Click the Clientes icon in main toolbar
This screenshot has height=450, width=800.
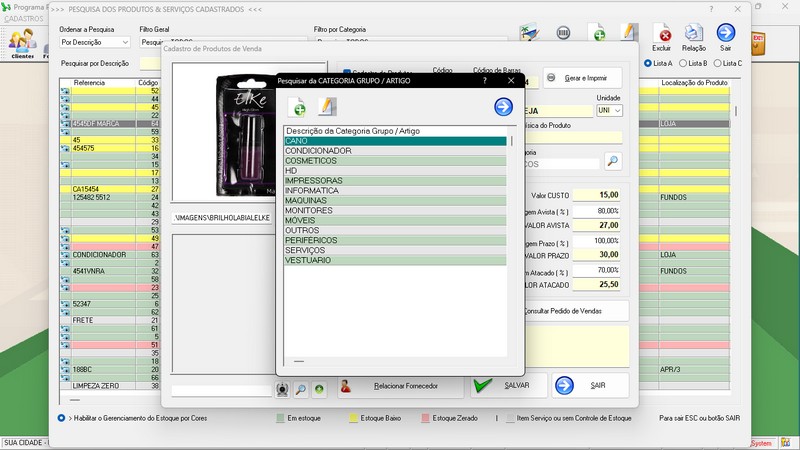click(22, 43)
